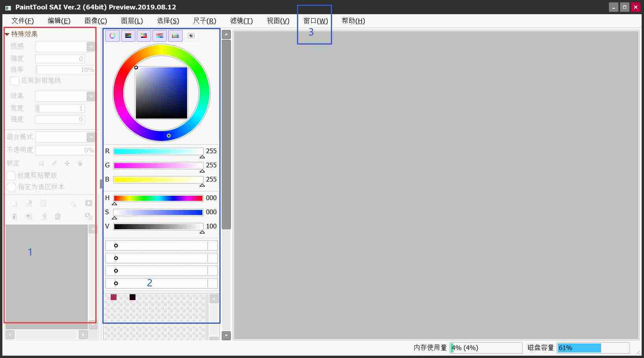Open the 效果 dropdown

coord(91,96)
